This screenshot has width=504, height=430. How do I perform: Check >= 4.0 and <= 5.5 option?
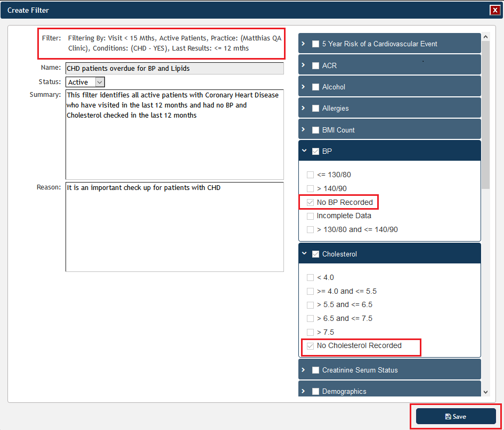[310, 291]
